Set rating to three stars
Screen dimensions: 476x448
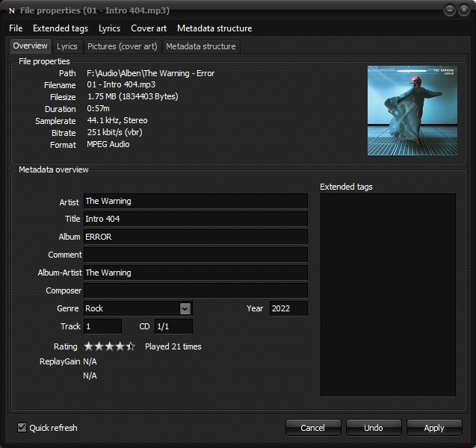pos(109,346)
